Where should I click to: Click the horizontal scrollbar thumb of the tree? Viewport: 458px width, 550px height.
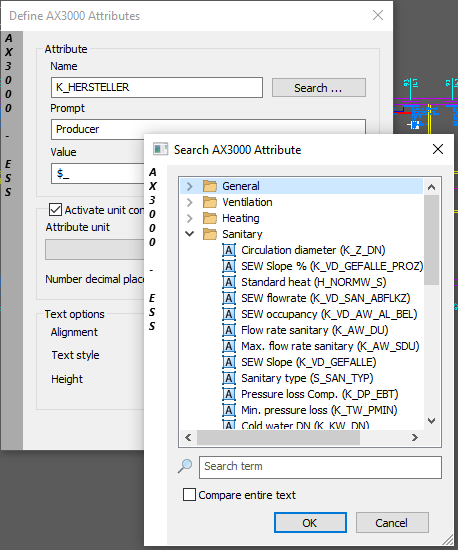pos(278,437)
